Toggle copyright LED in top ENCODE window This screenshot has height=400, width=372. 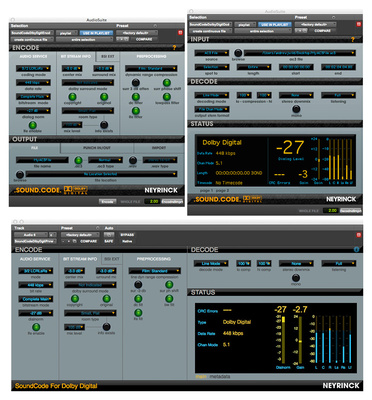point(72,97)
